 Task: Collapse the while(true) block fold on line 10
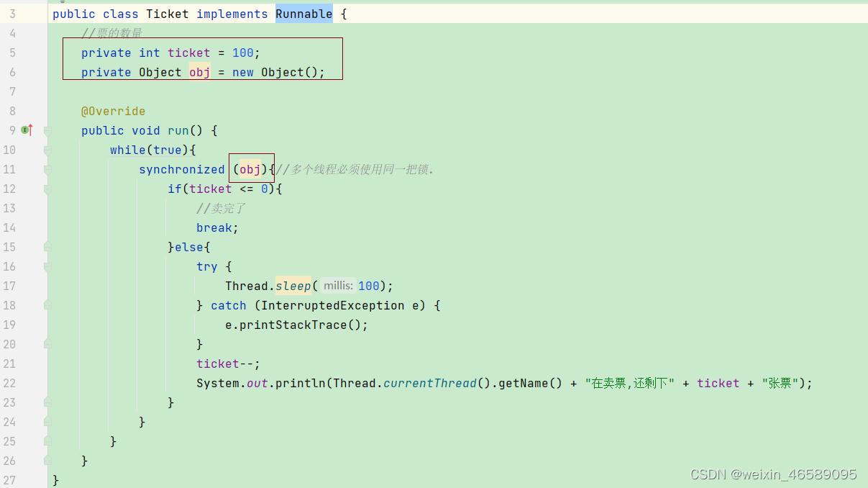pyautogui.click(x=47, y=150)
